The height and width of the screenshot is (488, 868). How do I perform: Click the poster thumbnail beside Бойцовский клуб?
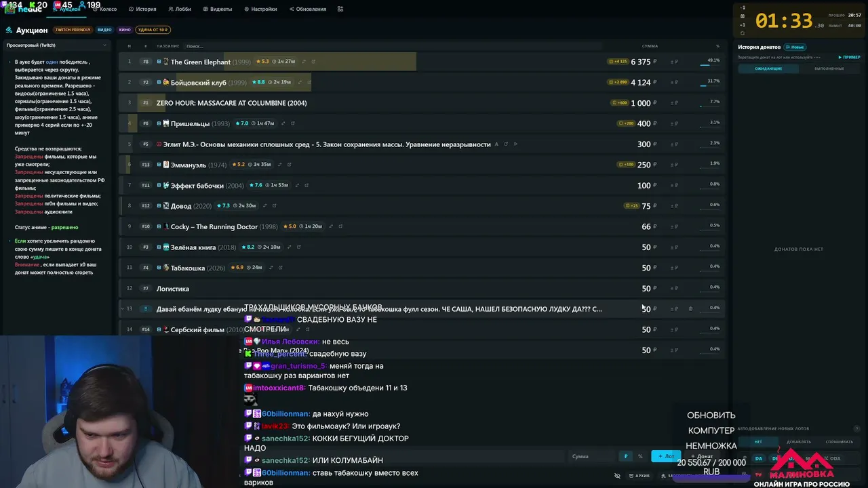tap(166, 82)
